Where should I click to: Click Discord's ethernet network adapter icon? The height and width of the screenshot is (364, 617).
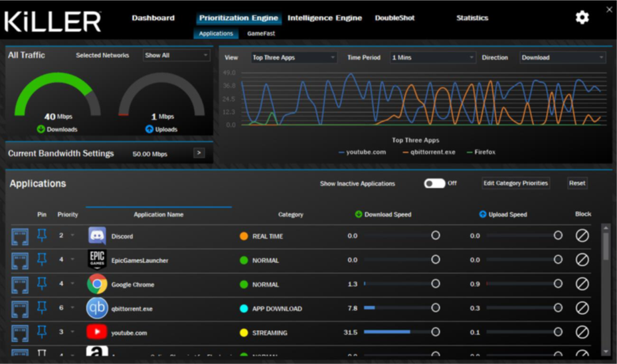tap(20, 237)
